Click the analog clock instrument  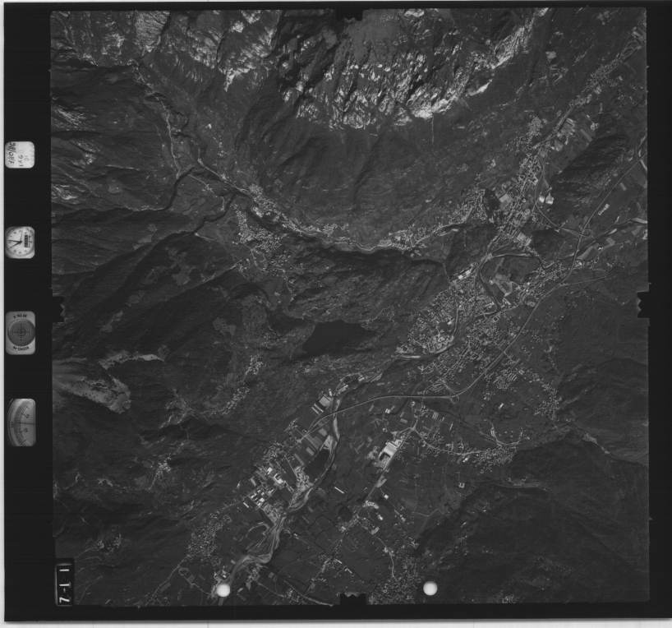(x=21, y=242)
